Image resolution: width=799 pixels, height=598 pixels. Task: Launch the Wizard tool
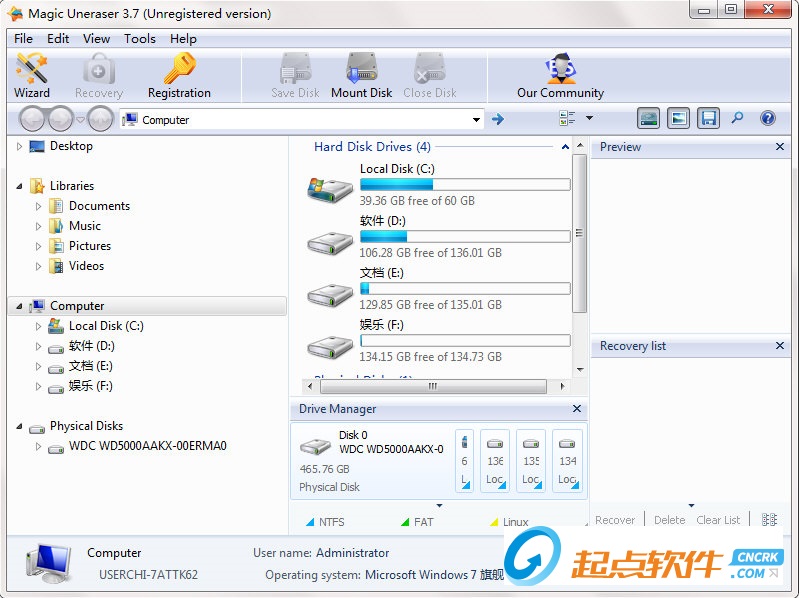click(32, 75)
